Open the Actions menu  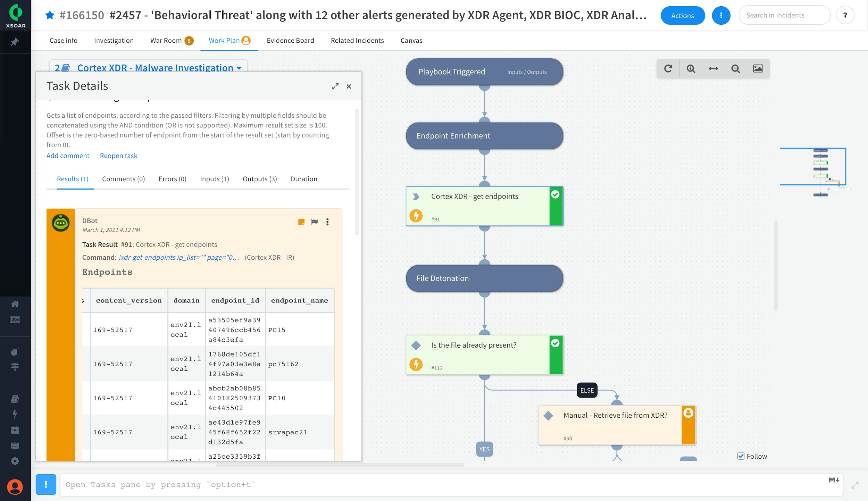(x=683, y=15)
